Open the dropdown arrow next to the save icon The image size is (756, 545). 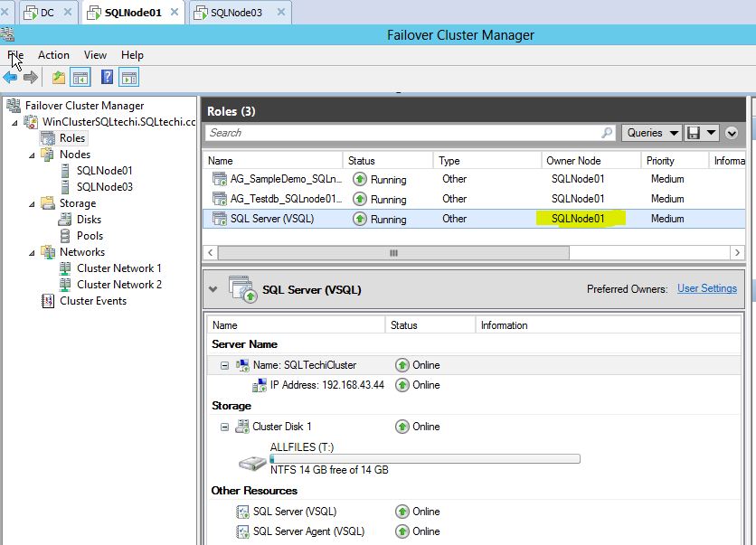tap(711, 133)
